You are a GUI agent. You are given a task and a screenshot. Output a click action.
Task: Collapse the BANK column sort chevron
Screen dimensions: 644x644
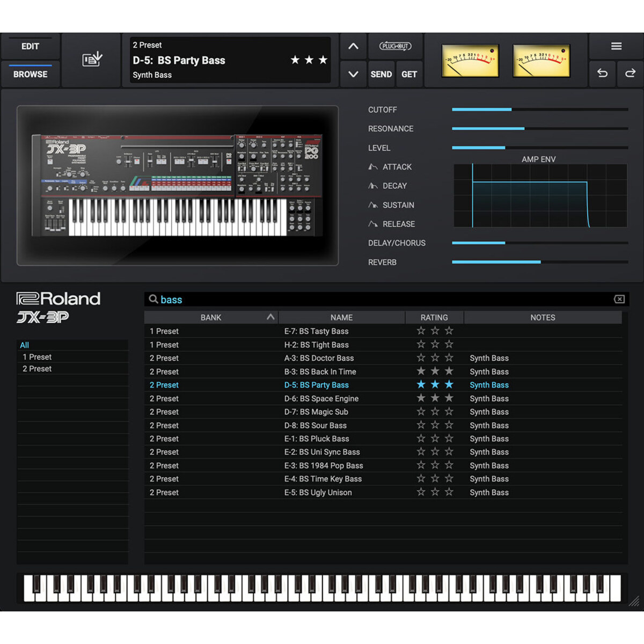270,317
